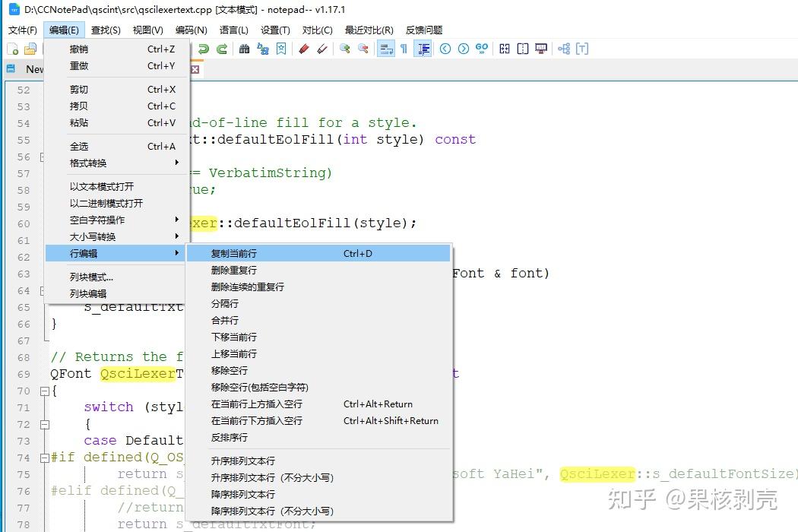Viewport: 798px width, 532px height.
Task: Zoom in using the magnifier plus icon
Action: (x=344, y=49)
